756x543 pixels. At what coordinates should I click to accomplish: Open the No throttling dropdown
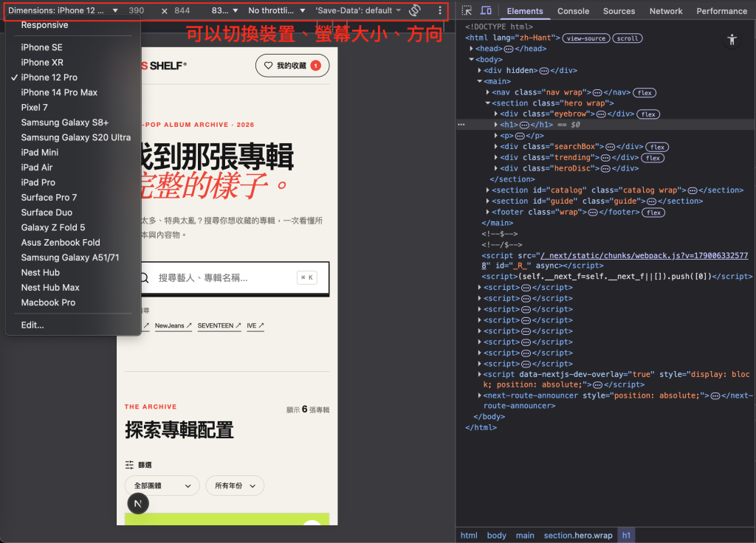tap(277, 10)
